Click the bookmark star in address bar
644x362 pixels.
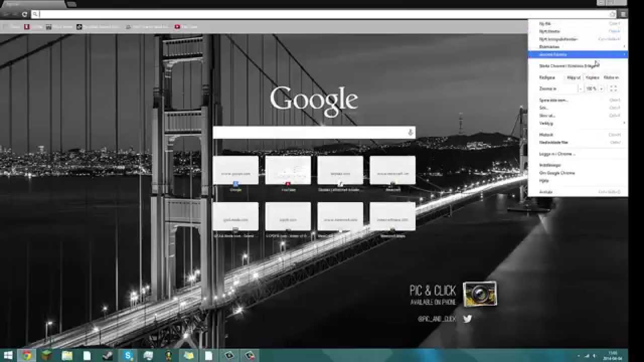tap(612, 14)
